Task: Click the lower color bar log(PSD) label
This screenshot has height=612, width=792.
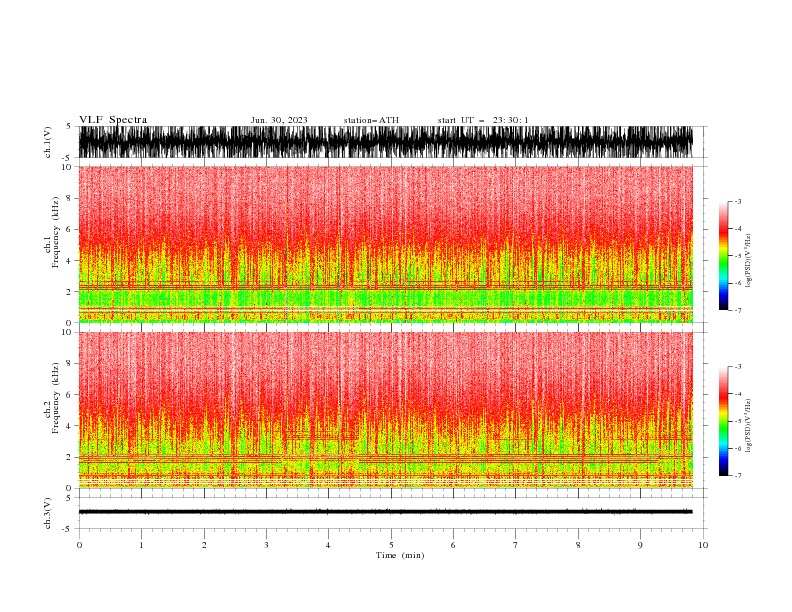Action: click(x=748, y=426)
